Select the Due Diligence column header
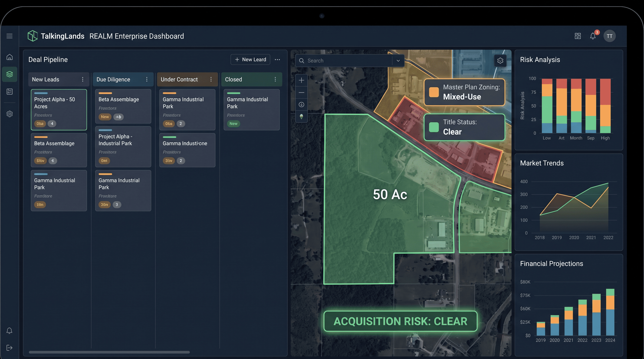Image resolution: width=644 pixels, height=359 pixels. pyautogui.click(x=123, y=79)
